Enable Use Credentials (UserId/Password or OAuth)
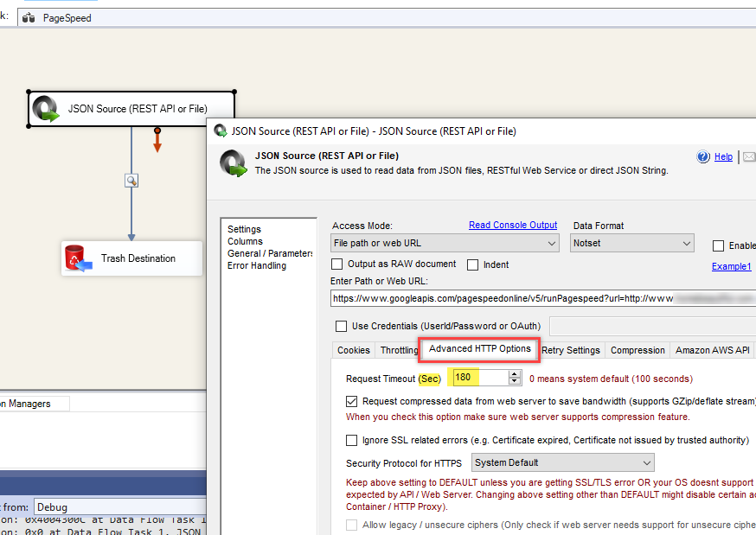Viewport: 756px width, 535px height. pyautogui.click(x=341, y=326)
